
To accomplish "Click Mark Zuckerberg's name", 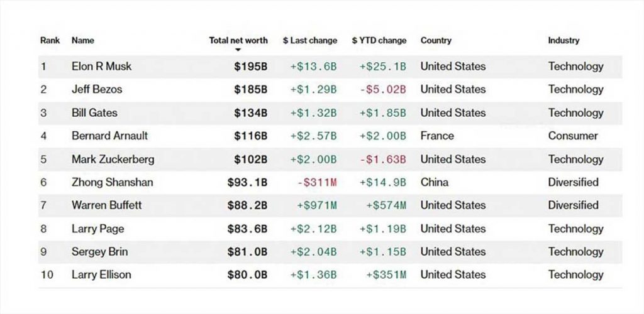I will coord(113,159).
